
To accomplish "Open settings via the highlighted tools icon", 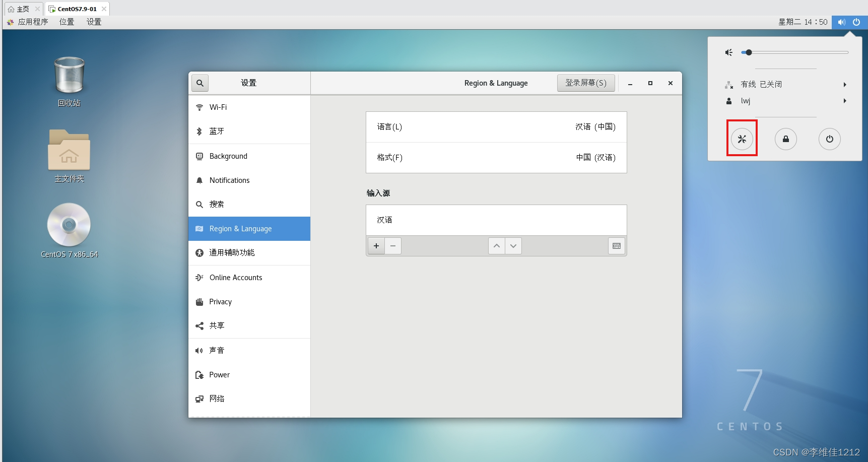I will click(x=742, y=139).
